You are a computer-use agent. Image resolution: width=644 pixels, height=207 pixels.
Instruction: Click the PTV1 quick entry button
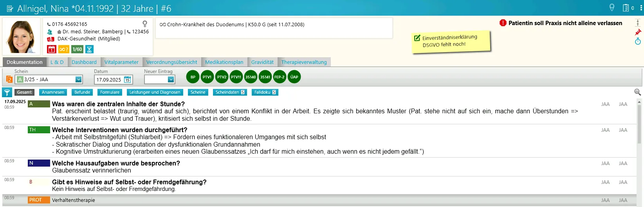[x=207, y=77]
